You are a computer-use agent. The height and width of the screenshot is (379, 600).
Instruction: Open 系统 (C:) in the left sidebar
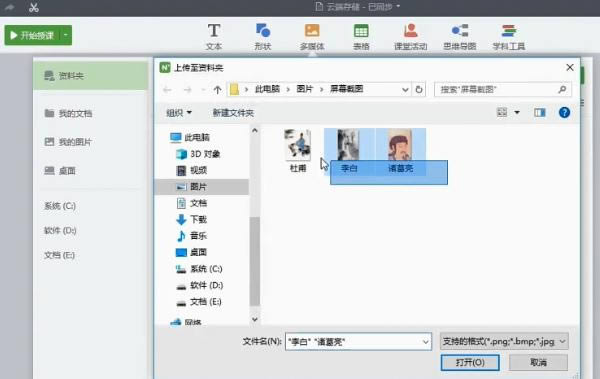60,206
